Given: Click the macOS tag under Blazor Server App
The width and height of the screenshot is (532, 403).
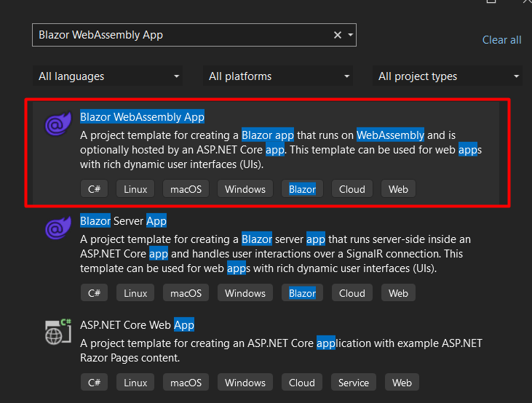Looking at the screenshot, I should (186, 292).
